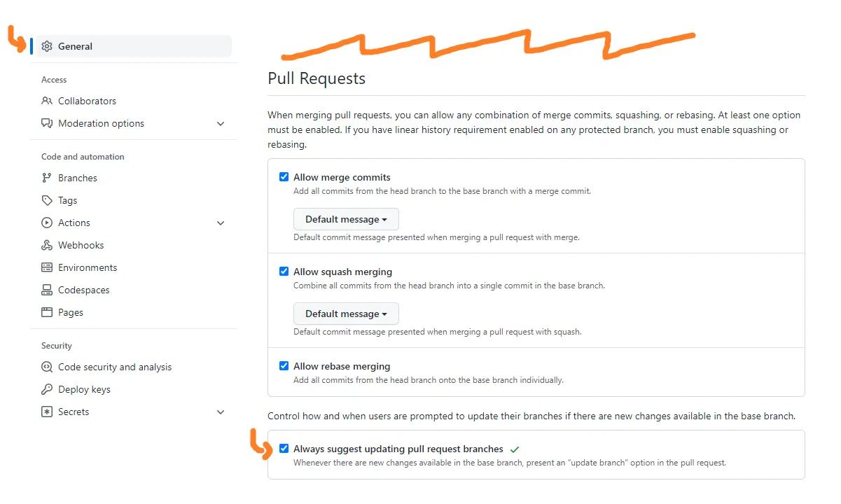
Task: Click the Codespaces icon in sidebar
Action: tap(47, 290)
